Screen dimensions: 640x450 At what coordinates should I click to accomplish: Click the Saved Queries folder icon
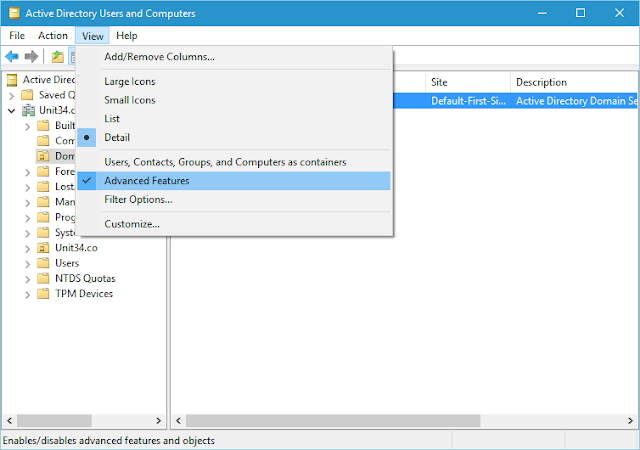(27, 95)
